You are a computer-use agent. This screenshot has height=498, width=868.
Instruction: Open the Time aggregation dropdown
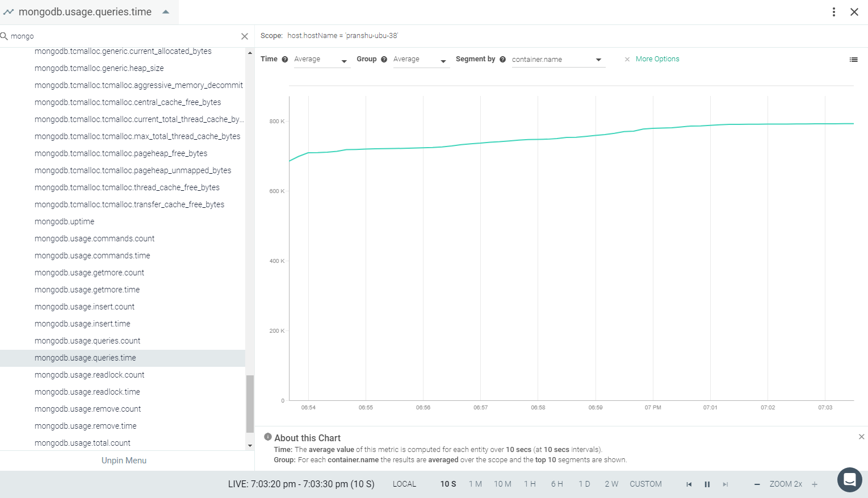322,60
